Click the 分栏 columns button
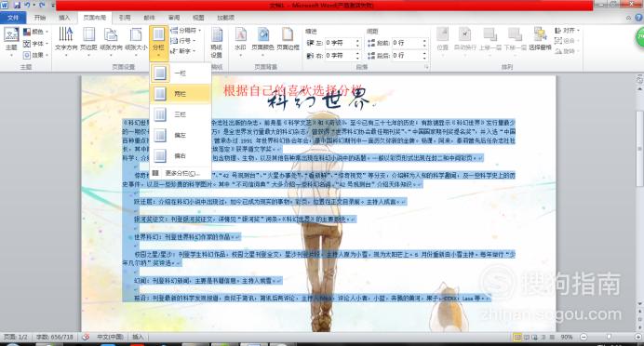Image resolution: width=644 pixels, height=346 pixels. [x=158, y=43]
